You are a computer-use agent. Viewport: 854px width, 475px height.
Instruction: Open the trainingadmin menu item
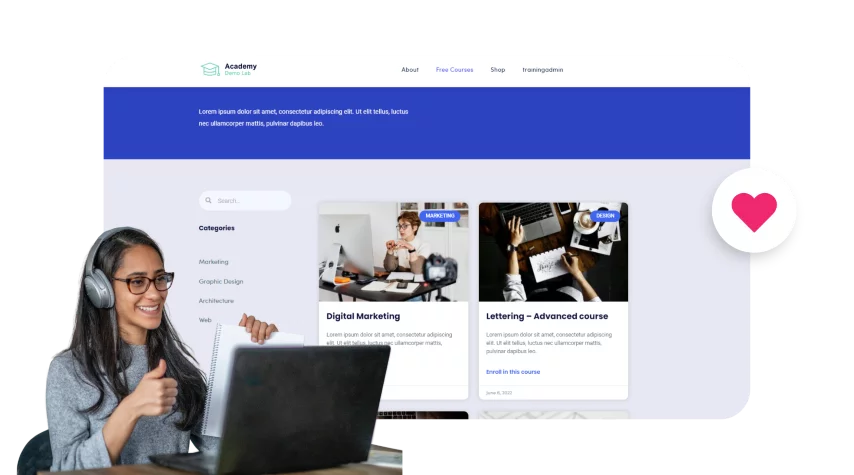click(542, 70)
